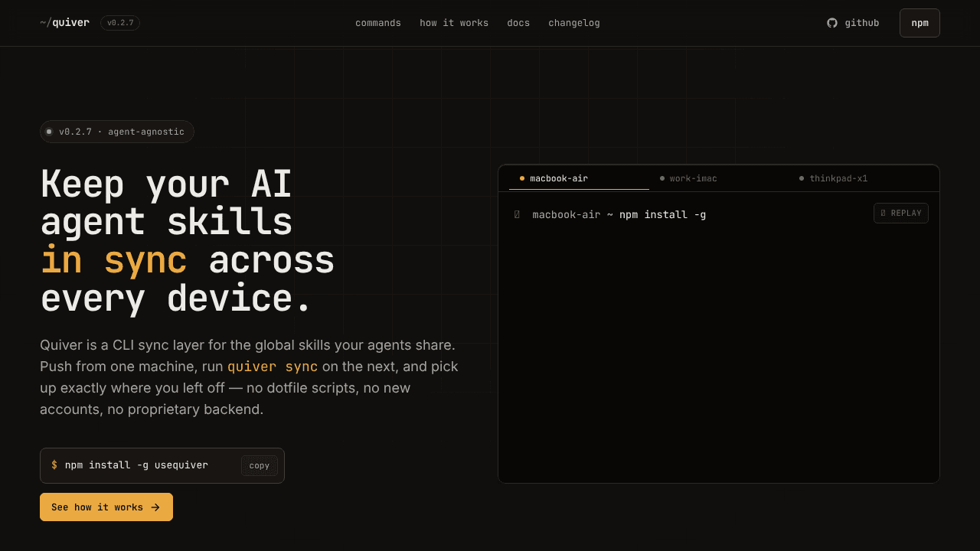Click the 'Keep your AI' headline line
This screenshot has width=980, height=551.
(166, 184)
